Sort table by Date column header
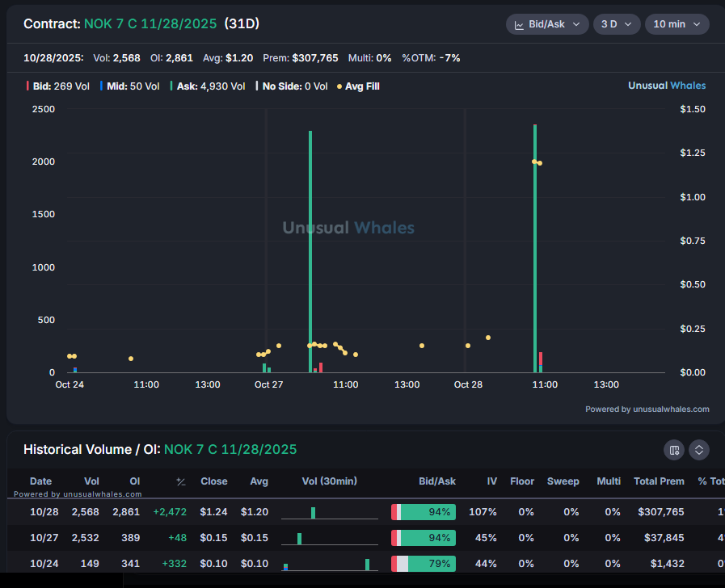This screenshot has height=588, width=725. click(x=40, y=481)
